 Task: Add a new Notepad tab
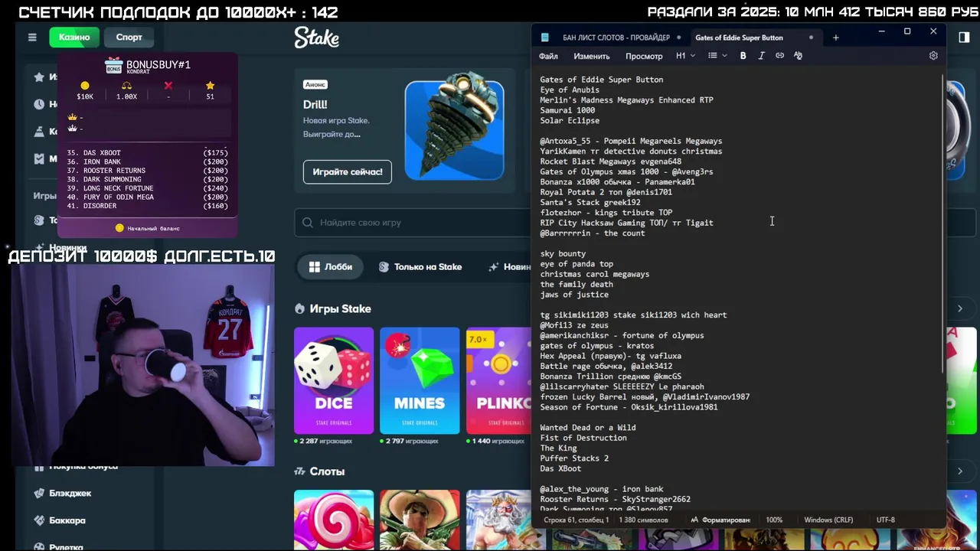click(835, 37)
